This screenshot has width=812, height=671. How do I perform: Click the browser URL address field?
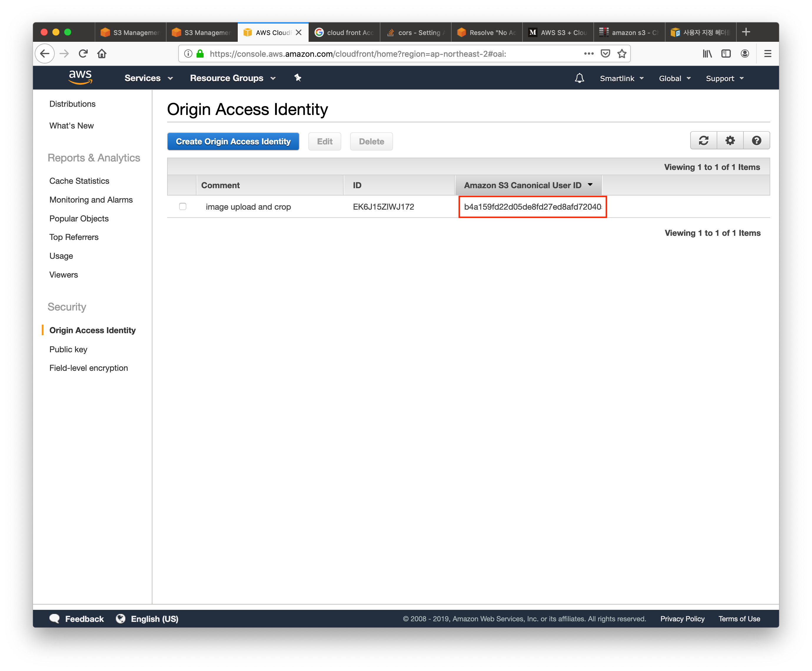(x=387, y=54)
